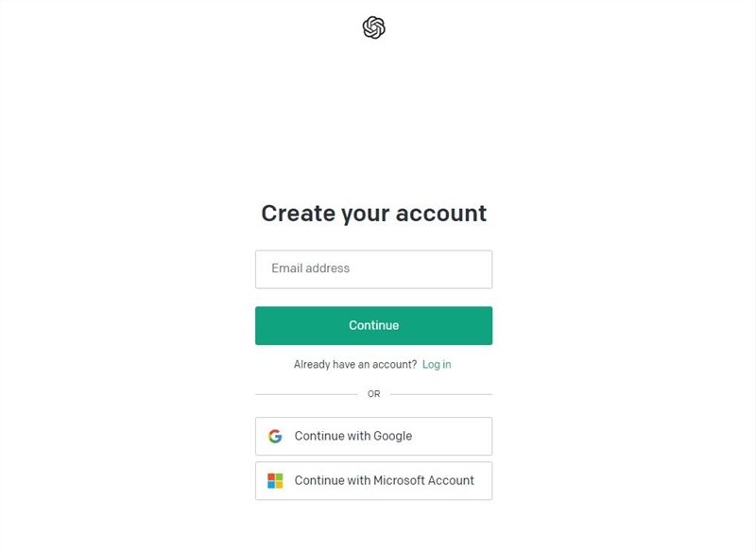Click Continue with Google
Viewport: 756px width, 552px height.
pyautogui.click(x=373, y=436)
